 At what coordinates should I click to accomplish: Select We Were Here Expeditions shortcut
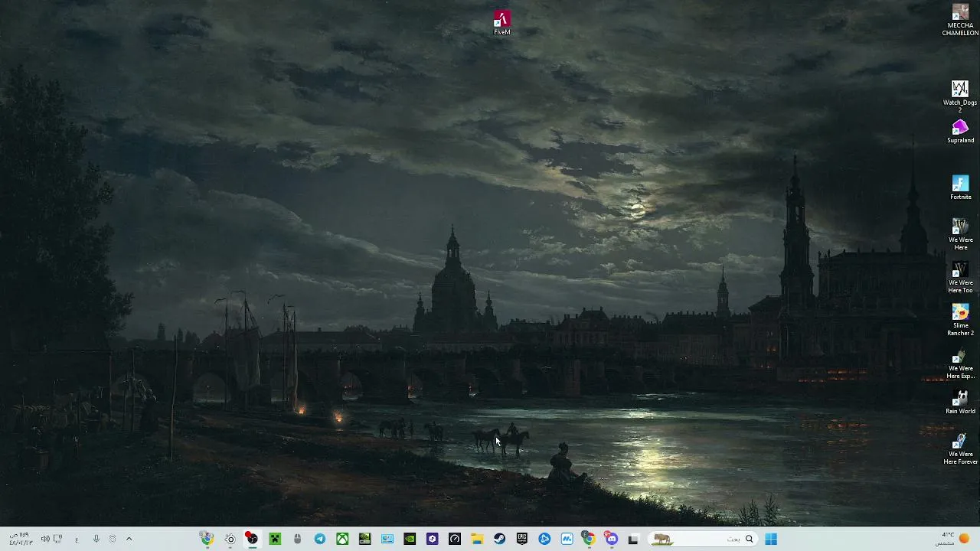960,363
